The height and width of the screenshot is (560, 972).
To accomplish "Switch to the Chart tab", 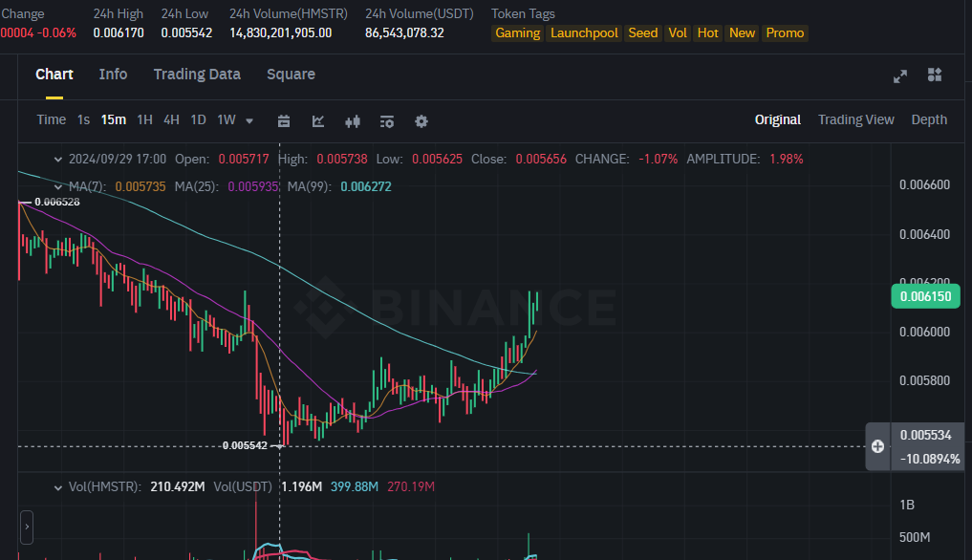I will [x=54, y=75].
